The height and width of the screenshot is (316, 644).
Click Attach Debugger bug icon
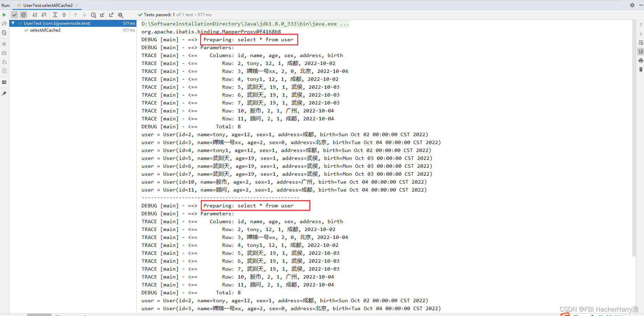tap(4, 62)
